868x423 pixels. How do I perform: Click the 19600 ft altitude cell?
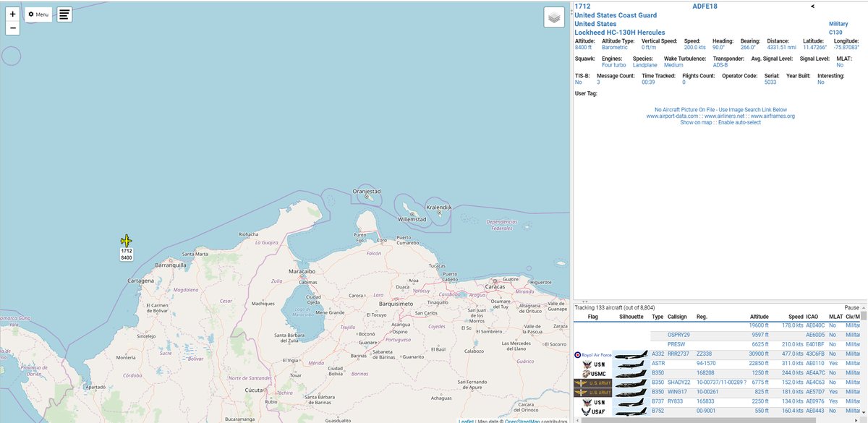coord(759,325)
